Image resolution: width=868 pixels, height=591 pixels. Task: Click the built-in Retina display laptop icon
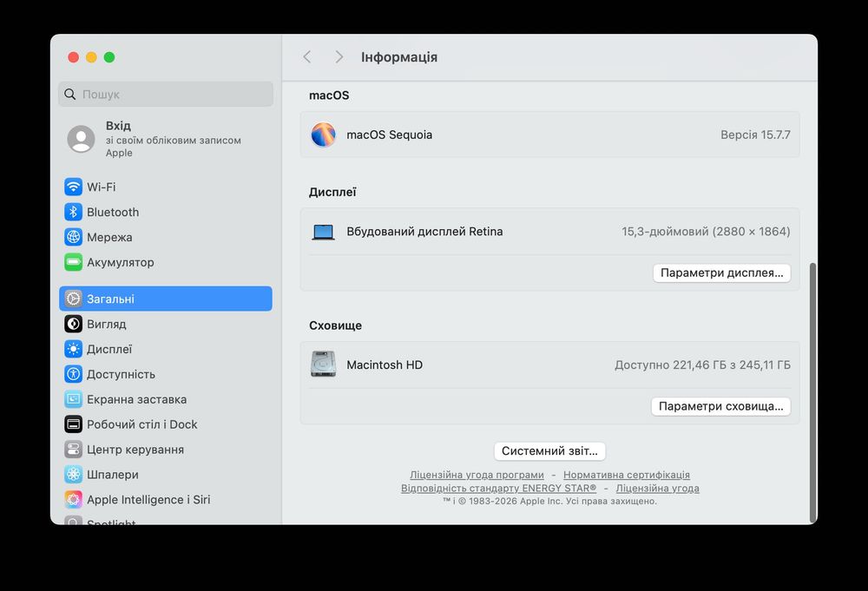point(323,232)
